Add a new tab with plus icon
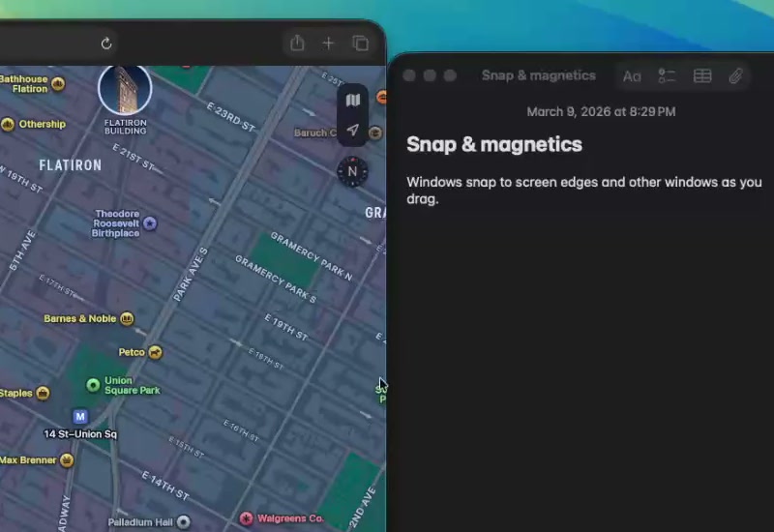This screenshot has height=532, width=774. click(x=328, y=44)
